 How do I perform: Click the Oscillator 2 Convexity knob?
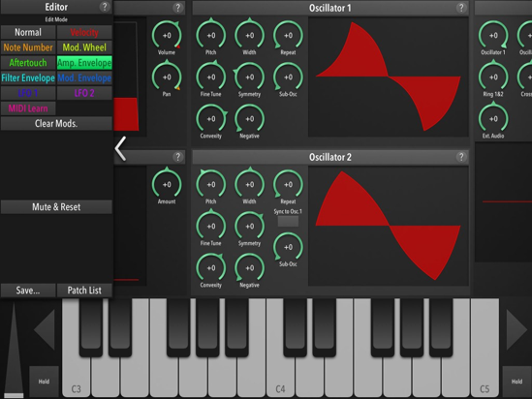click(210, 268)
